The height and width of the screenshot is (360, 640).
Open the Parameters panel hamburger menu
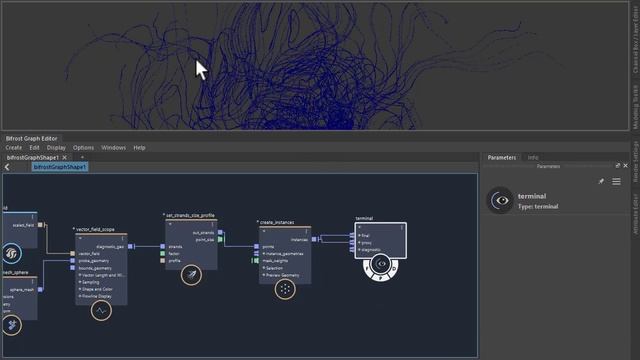616,181
